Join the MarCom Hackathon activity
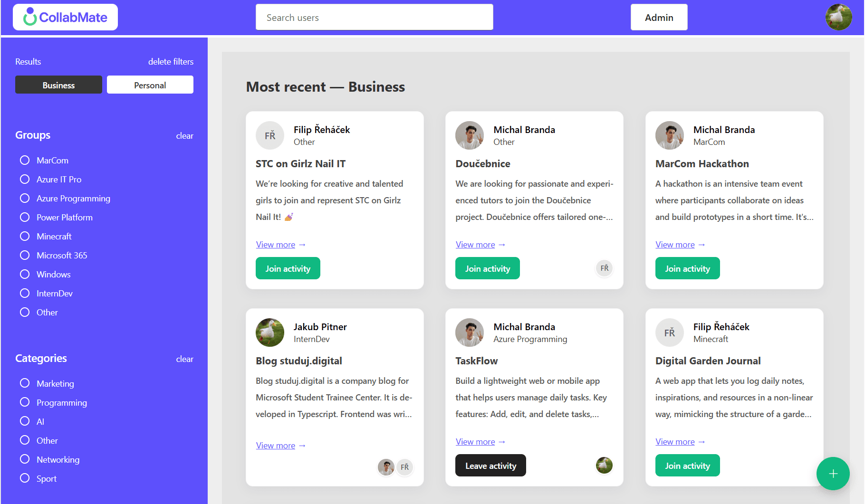Screen dimensions: 865x504 point(687,268)
